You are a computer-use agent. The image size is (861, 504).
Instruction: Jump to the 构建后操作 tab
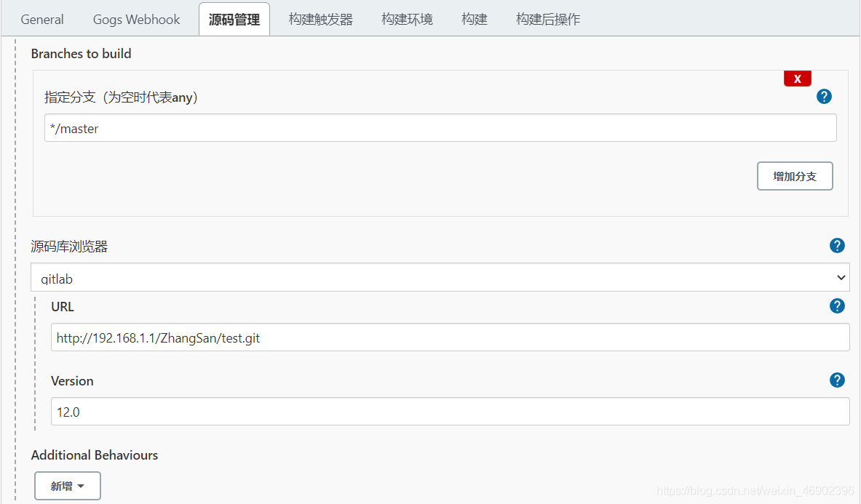[x=548, y=20]
